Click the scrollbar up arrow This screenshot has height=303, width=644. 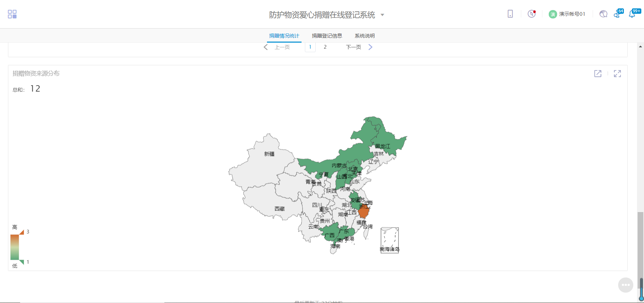point(640,47)
